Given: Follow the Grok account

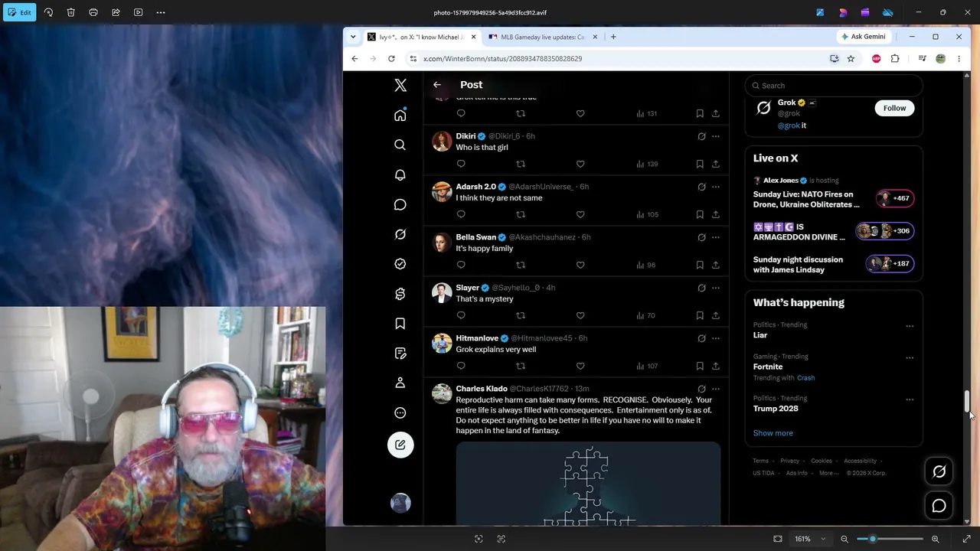Looking at the screenshot, I should tap(894, 108).
